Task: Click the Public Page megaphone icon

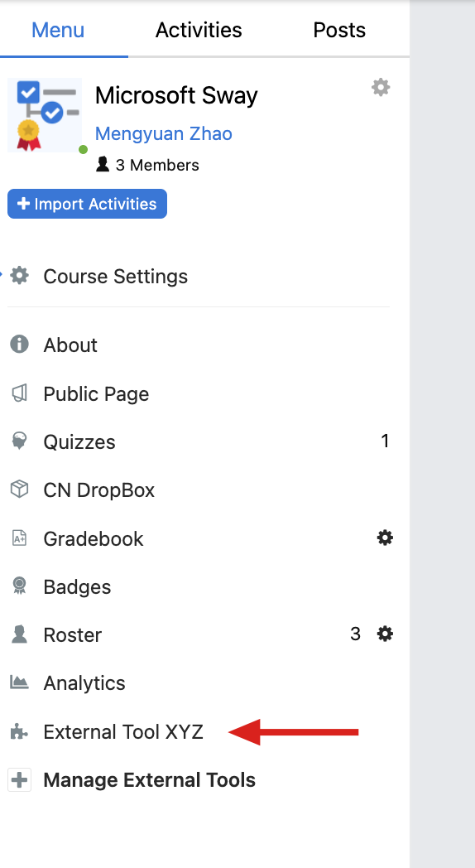Action: coord(19,393)
